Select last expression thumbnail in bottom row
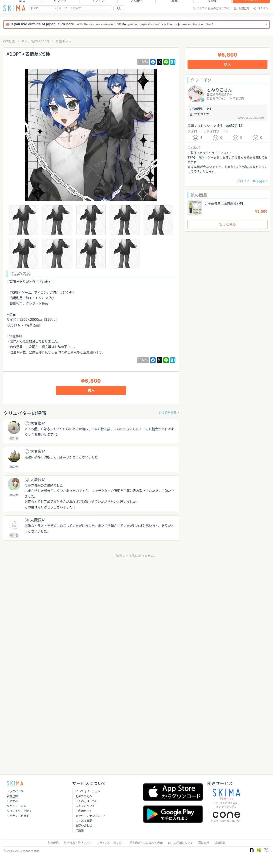This screenshot has width=273, height=868. pos(125,254)
